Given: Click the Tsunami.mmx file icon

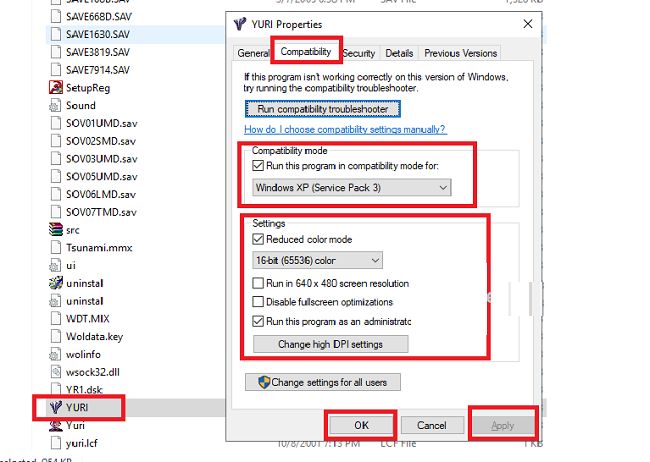Looking at the screenshot, I should (x=56, y=247).
